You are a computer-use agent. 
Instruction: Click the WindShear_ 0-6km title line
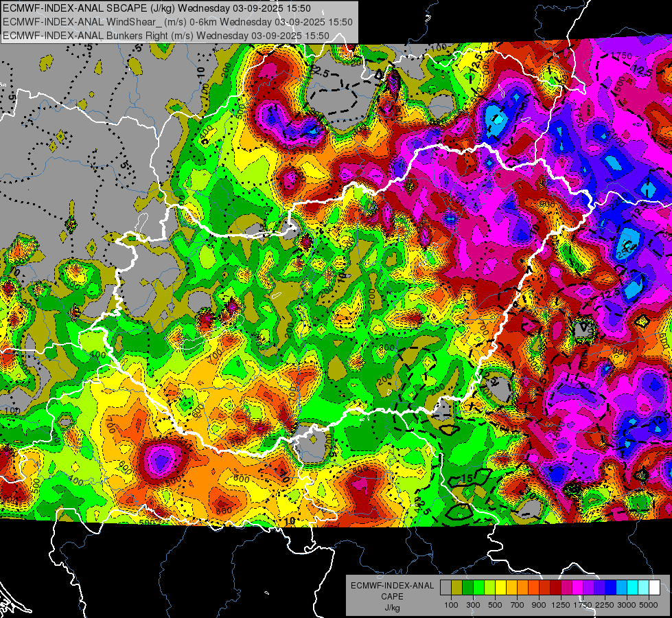177,22
